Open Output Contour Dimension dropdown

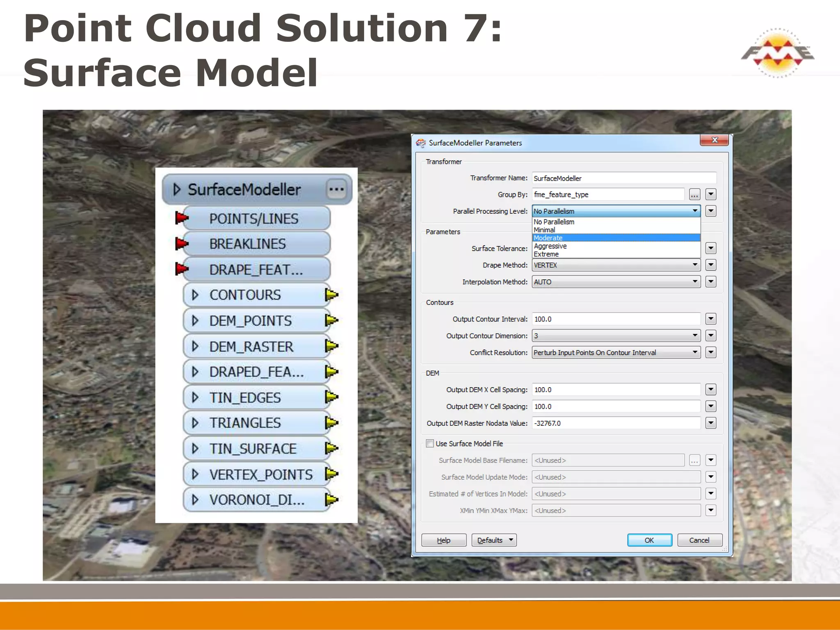coord(616,336)
